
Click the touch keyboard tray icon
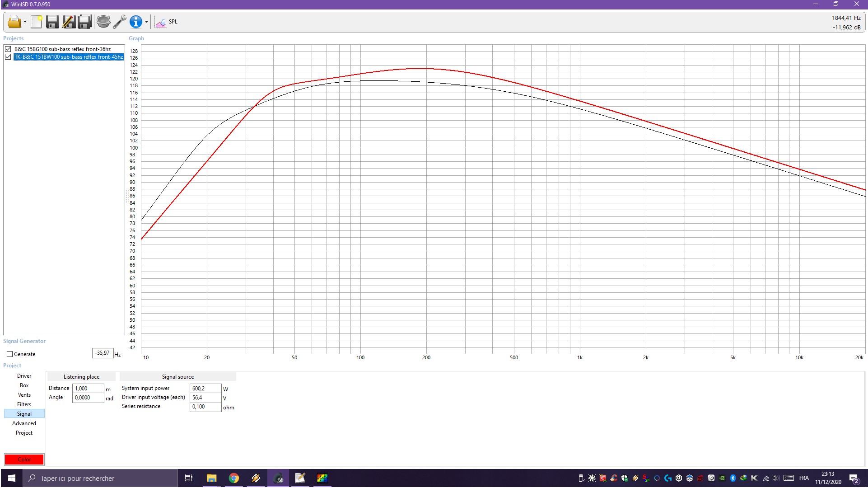[789, 478]
